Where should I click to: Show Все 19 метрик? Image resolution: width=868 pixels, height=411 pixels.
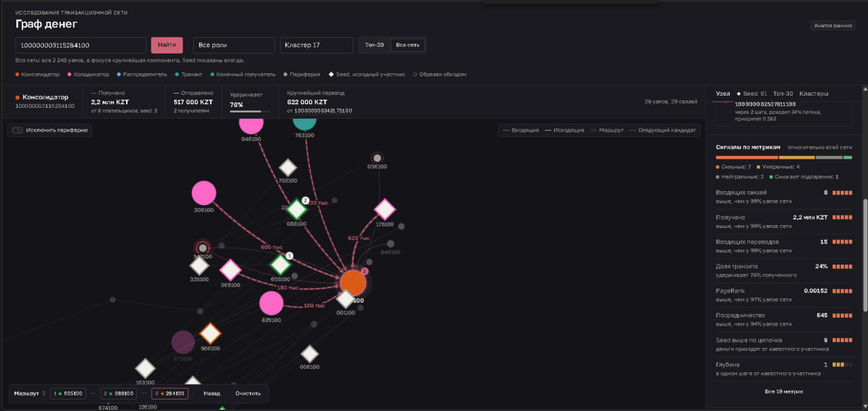pyautogui.click(x=784, y=391)
